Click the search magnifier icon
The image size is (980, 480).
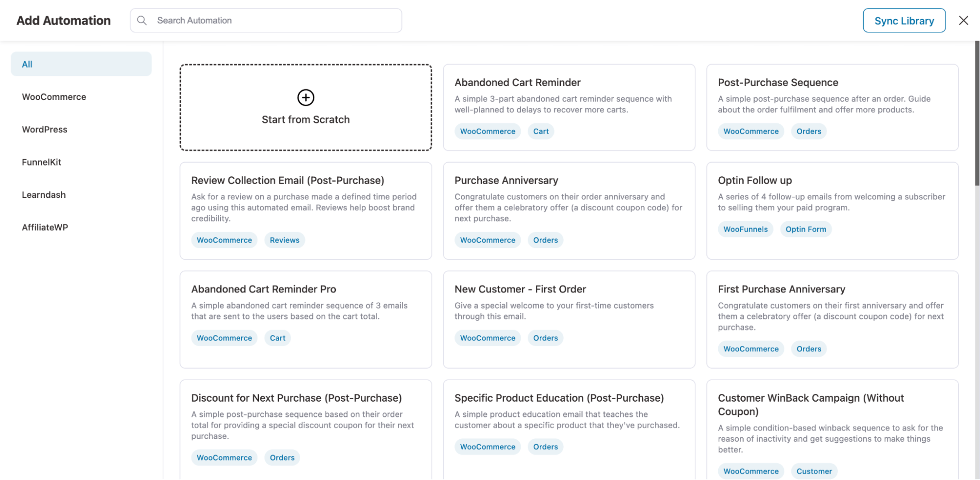point(142,21)
